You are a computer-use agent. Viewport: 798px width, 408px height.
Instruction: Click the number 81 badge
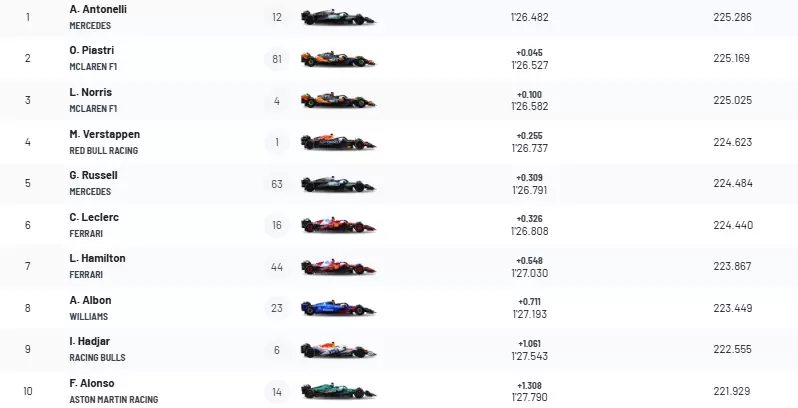[x=277, y=59]
